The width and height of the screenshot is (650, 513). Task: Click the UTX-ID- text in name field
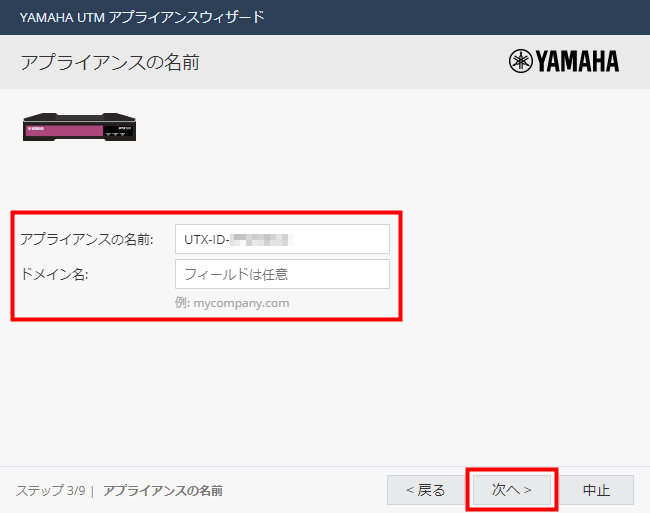207,240
